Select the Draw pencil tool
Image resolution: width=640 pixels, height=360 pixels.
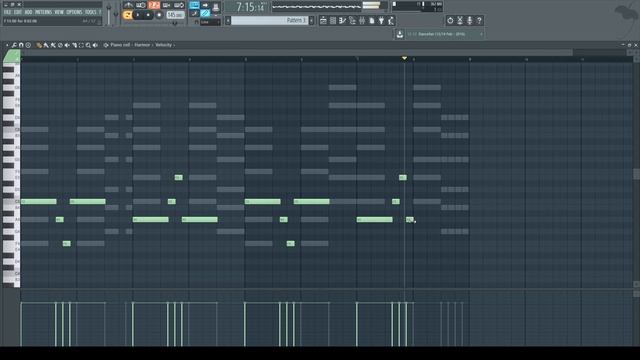[x=39, y=45]
